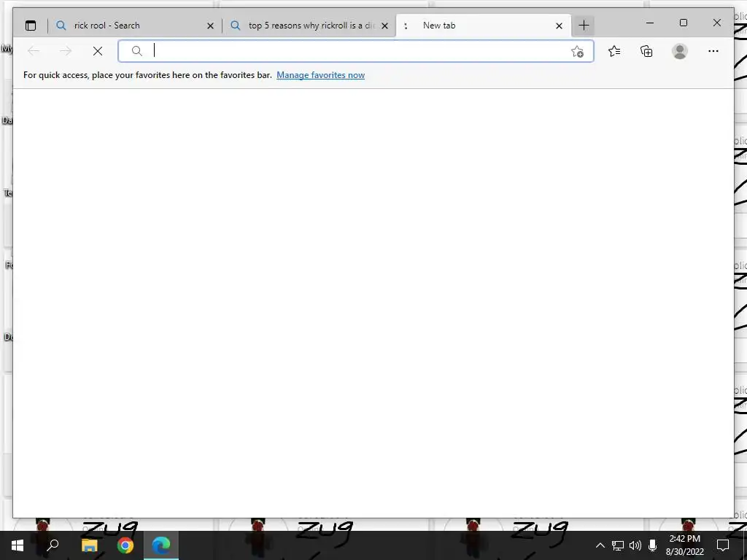Go back with the back arrow
Screen dimensions: 747x560
pos(34,51)
